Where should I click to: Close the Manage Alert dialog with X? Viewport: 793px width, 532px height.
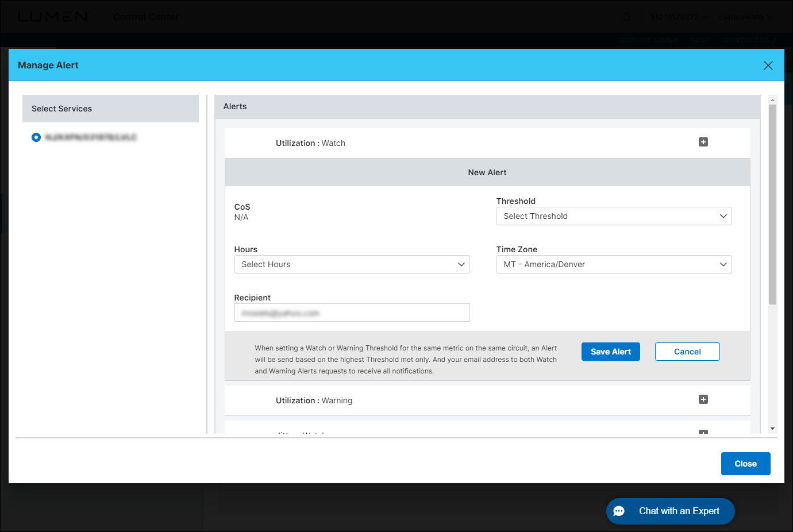pos(768,65)
